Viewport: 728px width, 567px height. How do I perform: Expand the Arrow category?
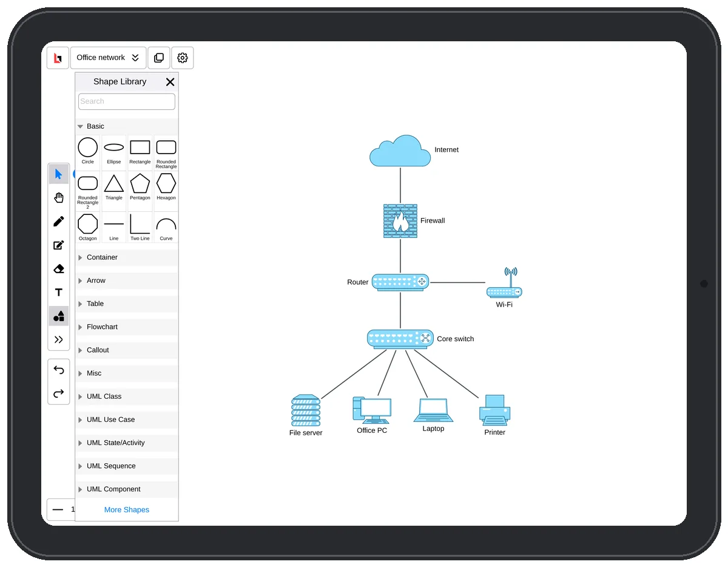[x=127, y=280]
